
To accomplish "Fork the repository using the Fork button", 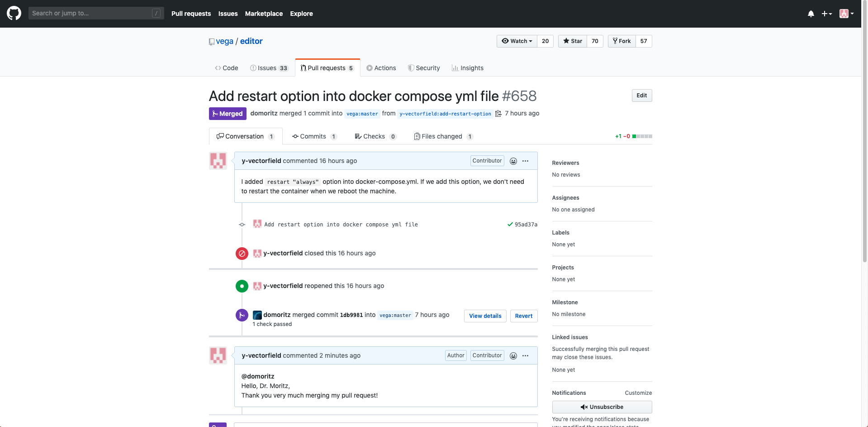I will (622, 41).
